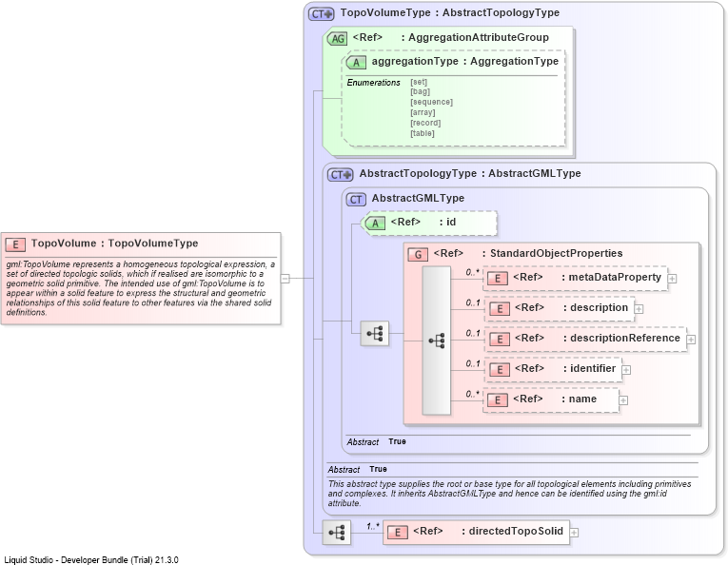Click the AbstractTopologyType annotation paragraph
This screenshot has width=728, height=565.
click(x=509, y=494)
